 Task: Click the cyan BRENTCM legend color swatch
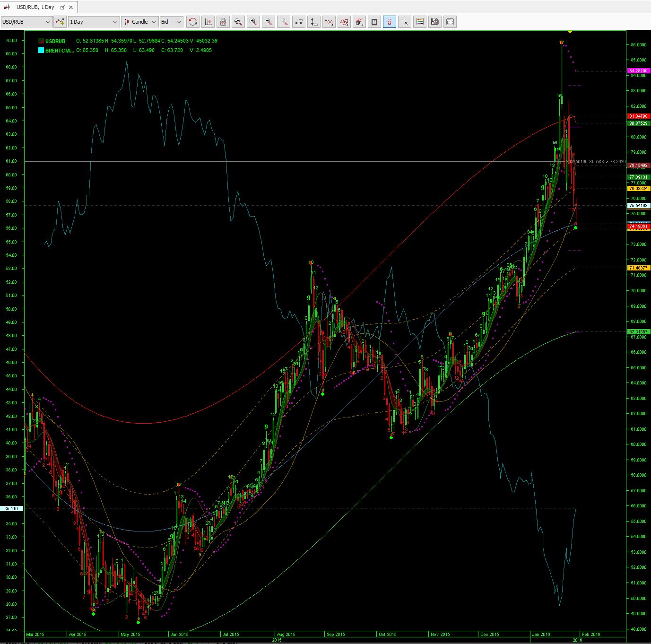tap(41, 50)
